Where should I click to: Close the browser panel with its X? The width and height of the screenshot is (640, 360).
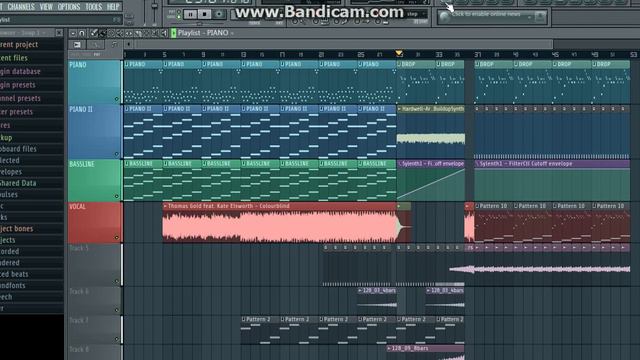tap(59, 33)
